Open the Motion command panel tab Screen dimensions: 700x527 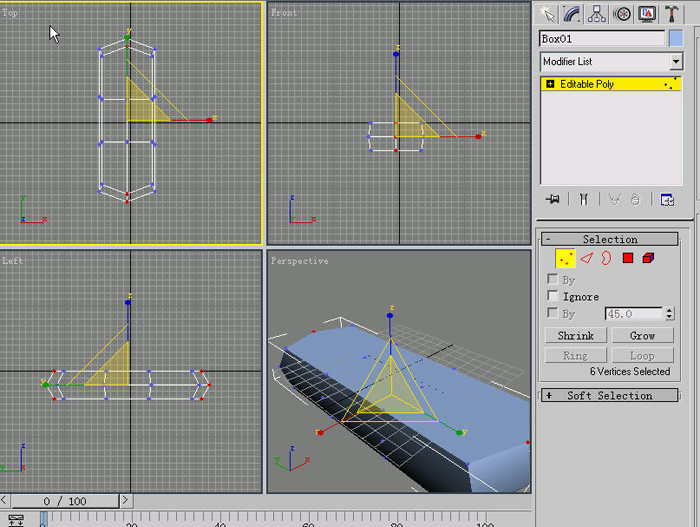coord(622,13)
